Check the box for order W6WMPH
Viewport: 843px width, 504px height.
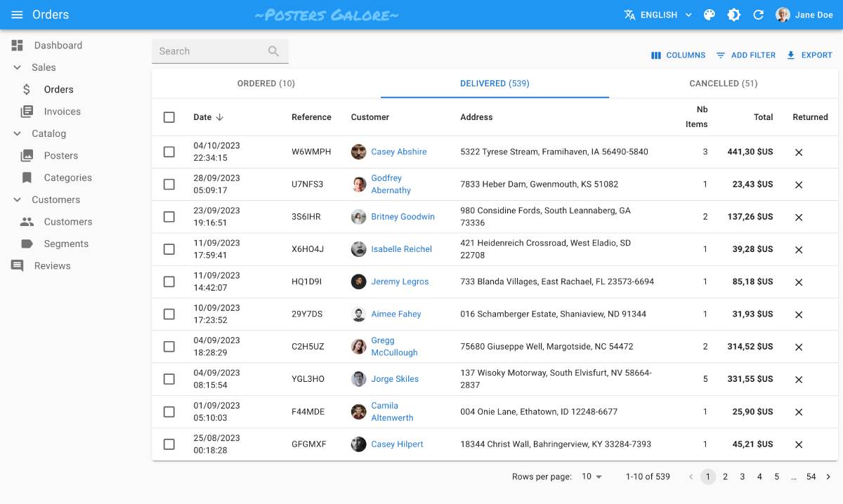pos(169,152)
